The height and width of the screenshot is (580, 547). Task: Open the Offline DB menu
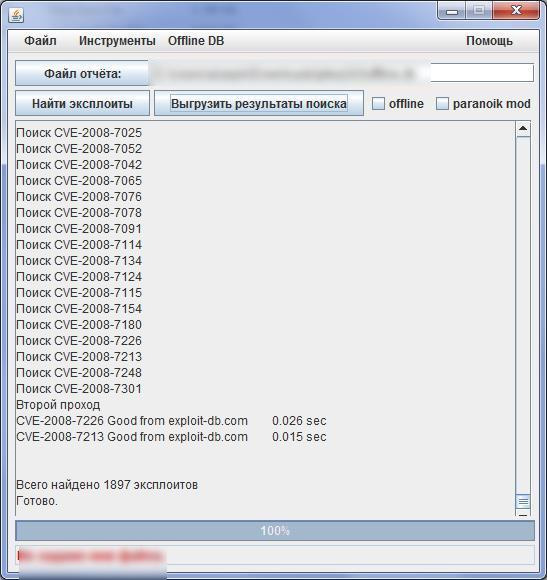(x=196, y=41)
